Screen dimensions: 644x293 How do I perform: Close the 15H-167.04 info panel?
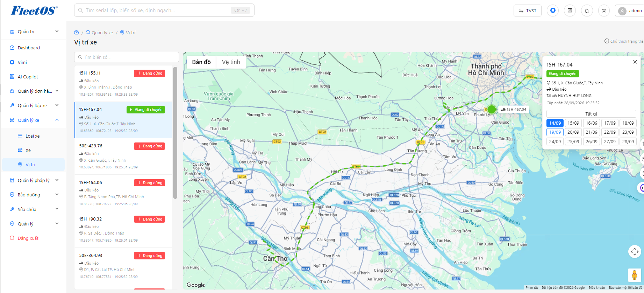coord(635,62)
